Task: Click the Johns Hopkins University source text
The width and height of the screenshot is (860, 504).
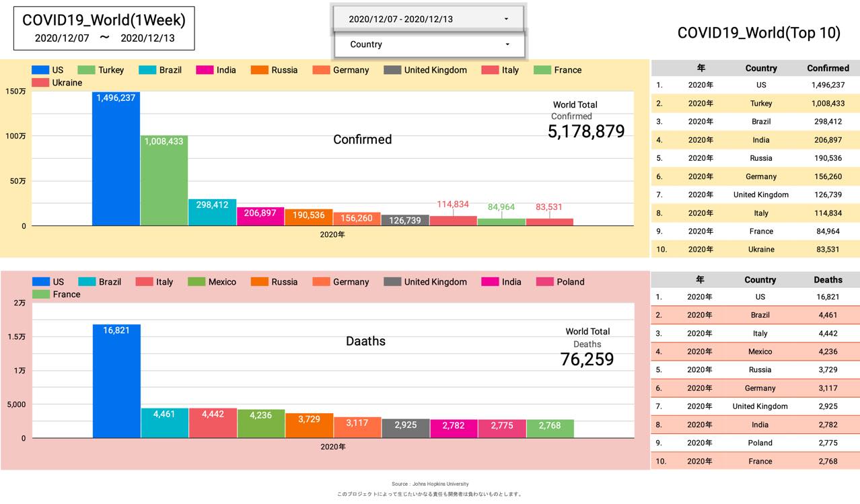Action: (x=430, y=484)
